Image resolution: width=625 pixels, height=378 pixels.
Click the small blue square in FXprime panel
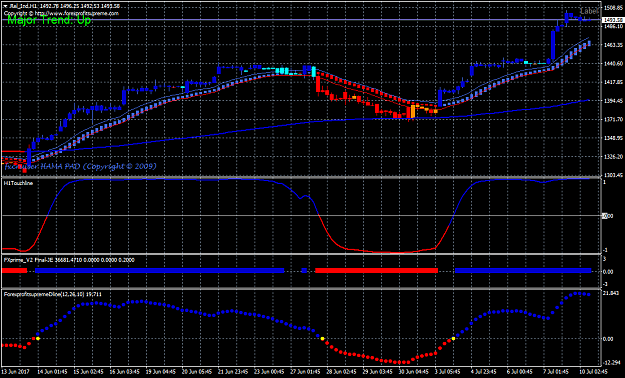pyautogui.click(x=304, y=270)
